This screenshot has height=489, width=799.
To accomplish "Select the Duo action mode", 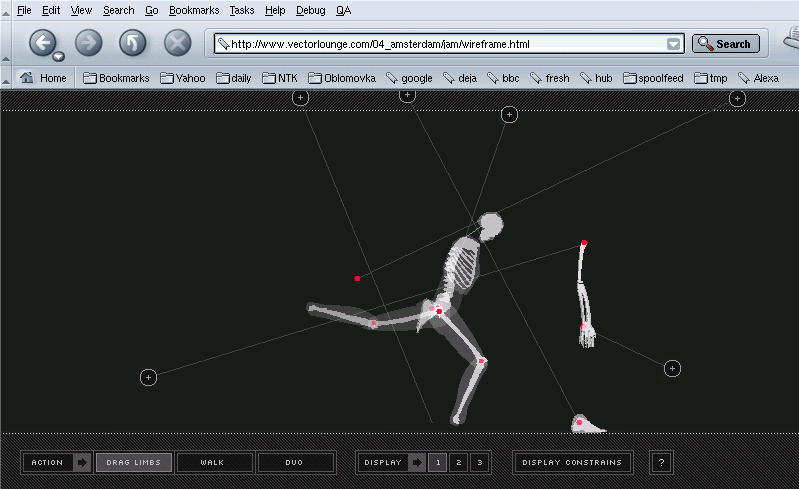I will pyautogui.click(x=294, y=463).
